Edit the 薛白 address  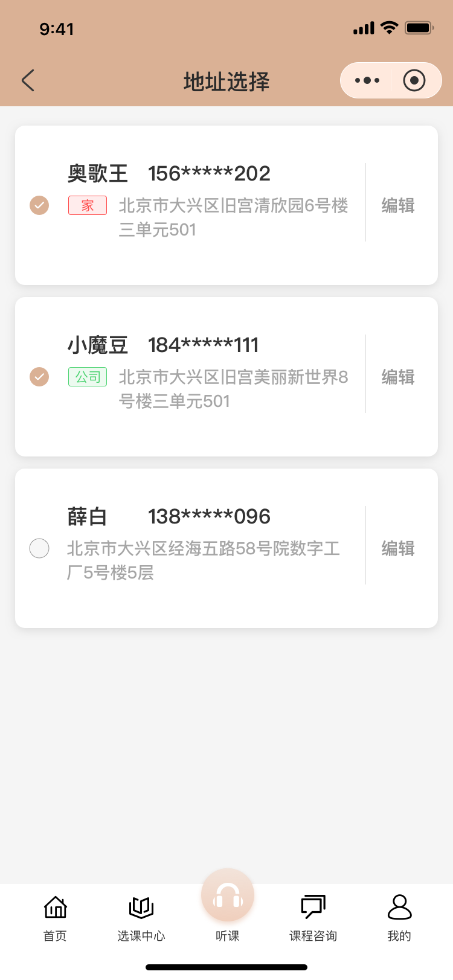click(x=398, y=549)
